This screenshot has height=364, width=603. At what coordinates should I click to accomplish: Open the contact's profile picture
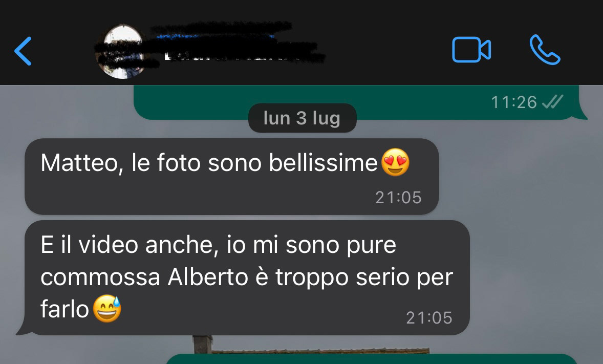tap(123, 52)
